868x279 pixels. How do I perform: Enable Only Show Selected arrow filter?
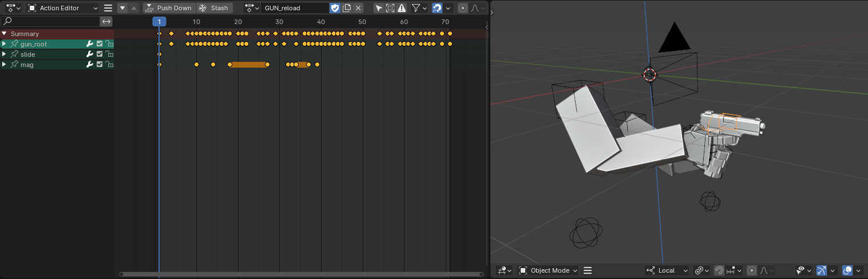click(x=379, y=8)
